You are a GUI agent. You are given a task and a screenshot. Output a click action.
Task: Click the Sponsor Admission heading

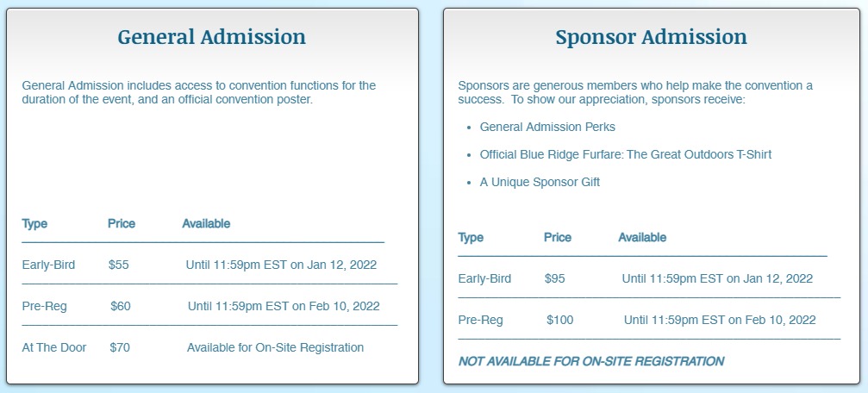coord(651,37)
